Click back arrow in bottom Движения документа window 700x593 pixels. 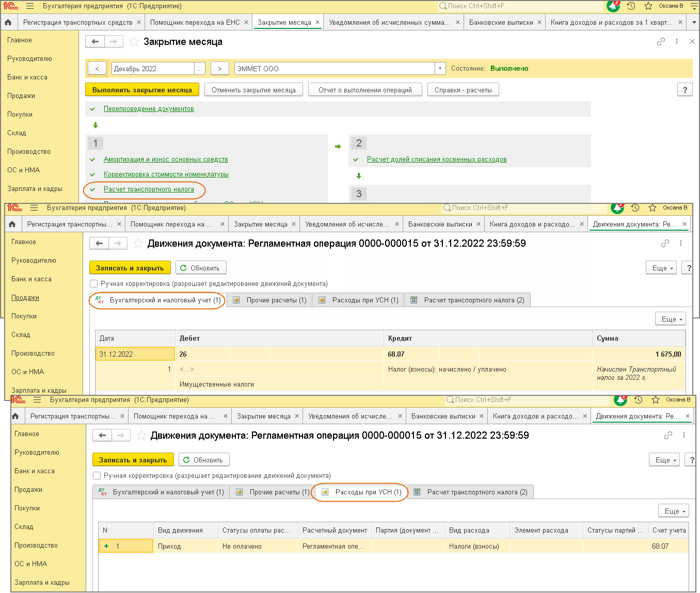(x=102, y=436)
